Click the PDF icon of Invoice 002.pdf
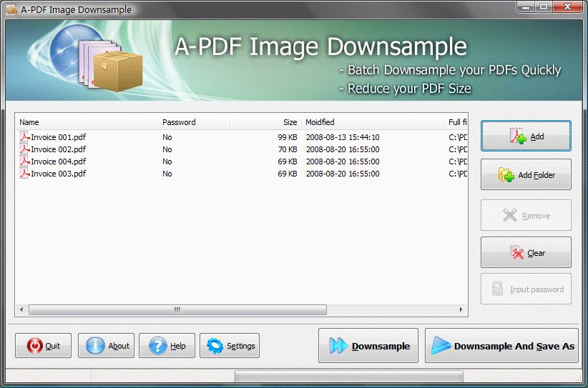This screenshot has width=588, height=388. [24, 149]
